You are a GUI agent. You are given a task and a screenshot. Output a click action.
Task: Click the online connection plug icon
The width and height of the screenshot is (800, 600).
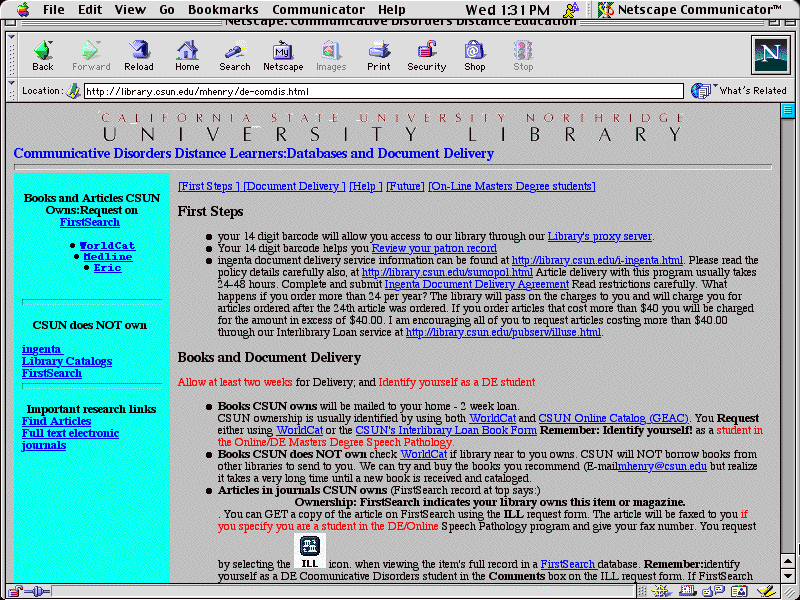(x=37, y=592)
